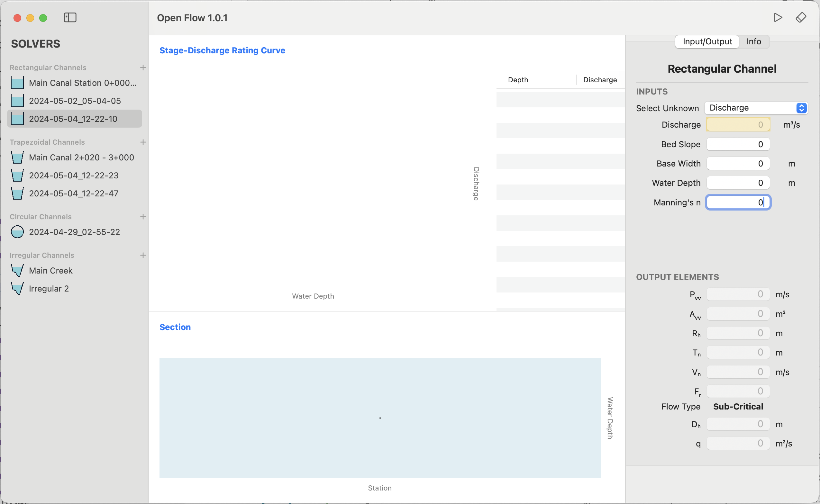Click the Irregular Channels group header
The height and width of the screenshot is (504, 820).
click(x=42, y=255)
